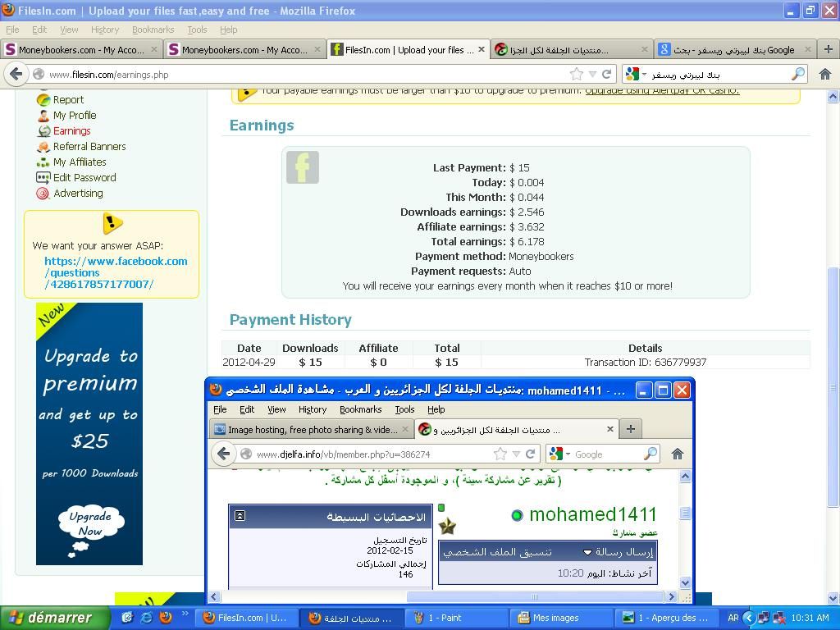Click Firefox quick launch icon in taskbar
The image size is (840, 630).
[166, 617]
